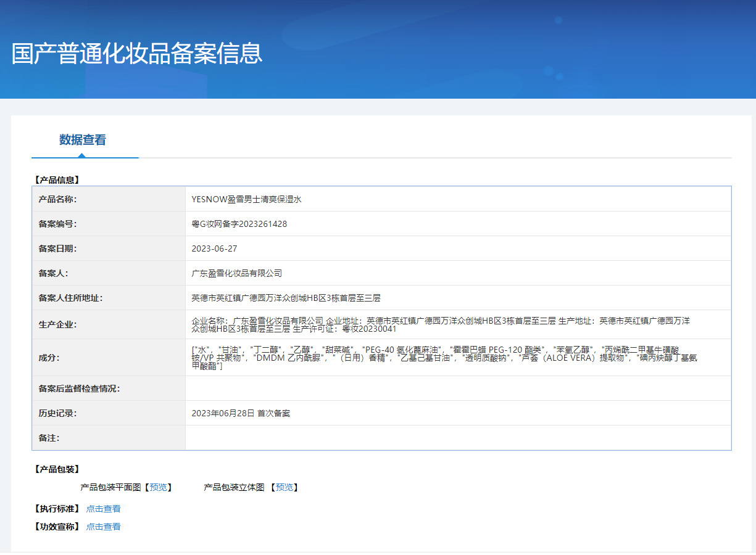
Task: Click the 【执行标准】 label
Action: click(x=56, y=509)
